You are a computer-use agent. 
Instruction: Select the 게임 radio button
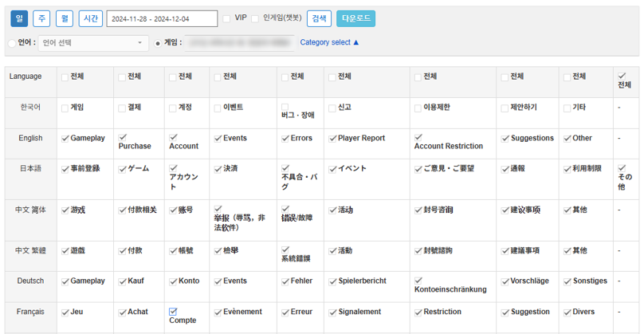coord(158,43)
